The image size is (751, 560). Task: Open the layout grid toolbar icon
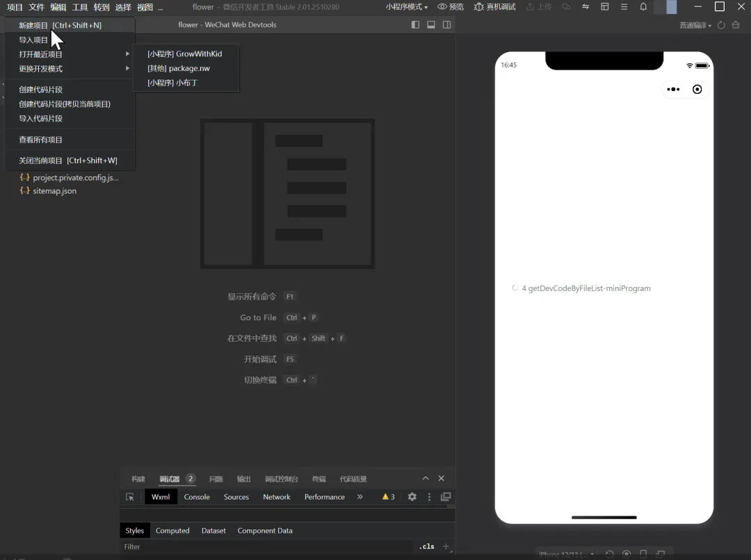click(605, 7)
